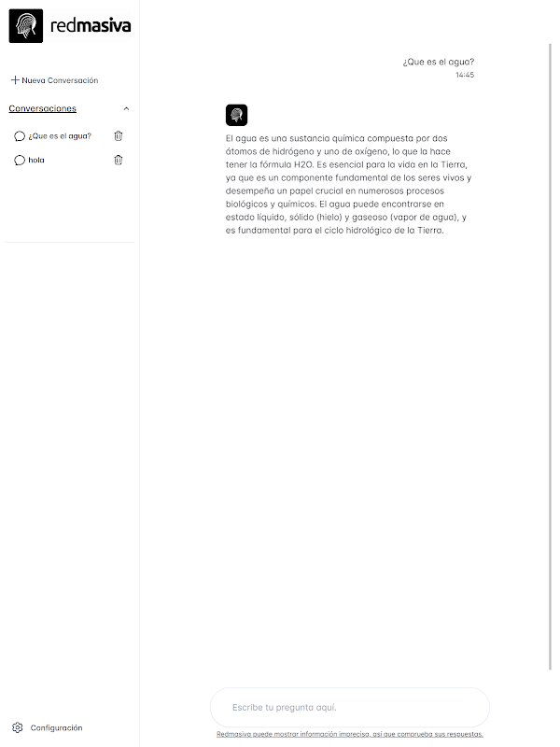Click the disclaimer link below the input
Viewport: 560px width, 747px height.
(x=350, y=734)
